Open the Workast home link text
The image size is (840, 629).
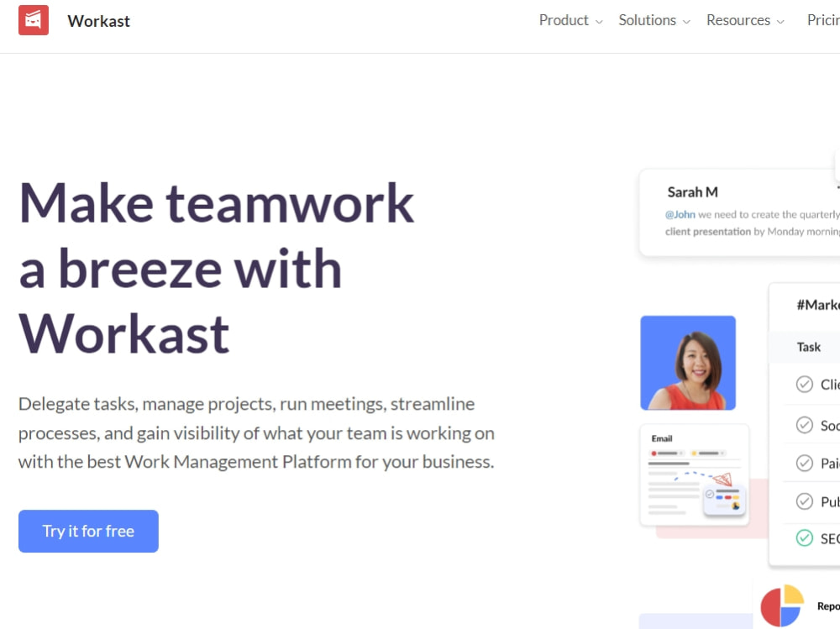[98, 21]
